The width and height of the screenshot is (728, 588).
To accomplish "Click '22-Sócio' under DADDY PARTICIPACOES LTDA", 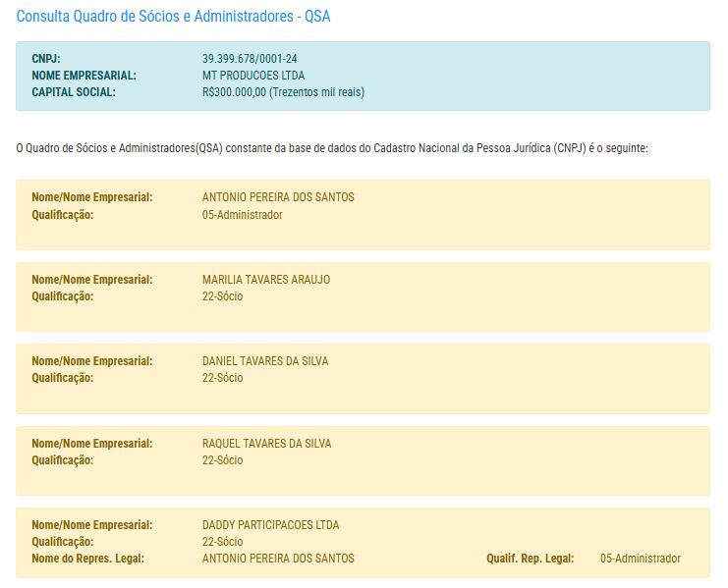I will coord(222,542).
